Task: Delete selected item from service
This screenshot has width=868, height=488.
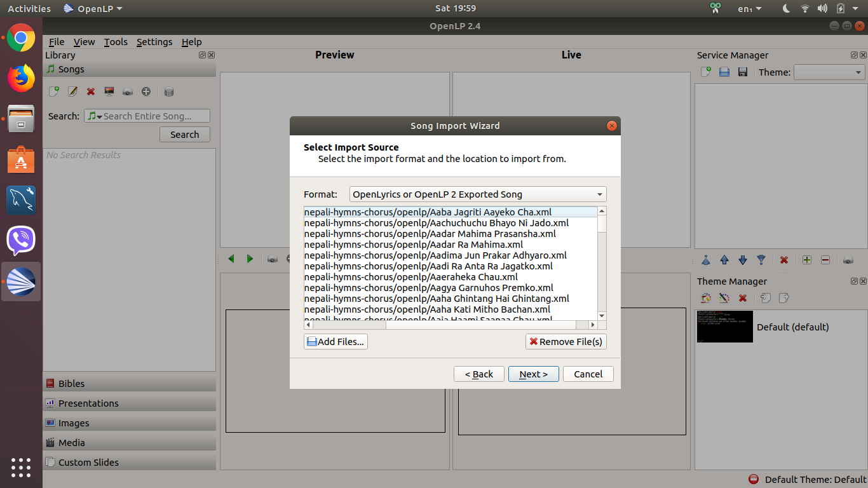Action: pyautogui.click(x=784, y=260)
